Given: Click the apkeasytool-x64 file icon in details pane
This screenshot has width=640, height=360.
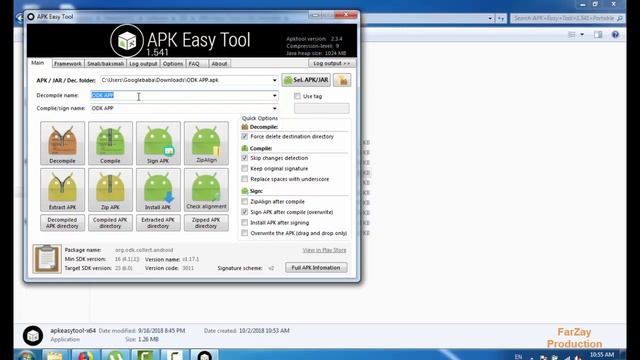Looking at the screenshot, I should (x=33, y=336).
